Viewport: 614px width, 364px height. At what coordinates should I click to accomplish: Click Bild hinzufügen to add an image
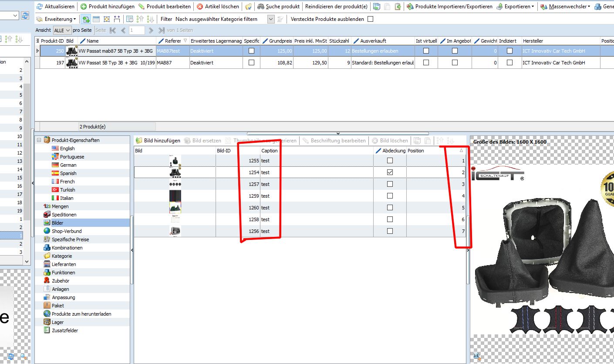pyautogui.click(x=158, y=141)
